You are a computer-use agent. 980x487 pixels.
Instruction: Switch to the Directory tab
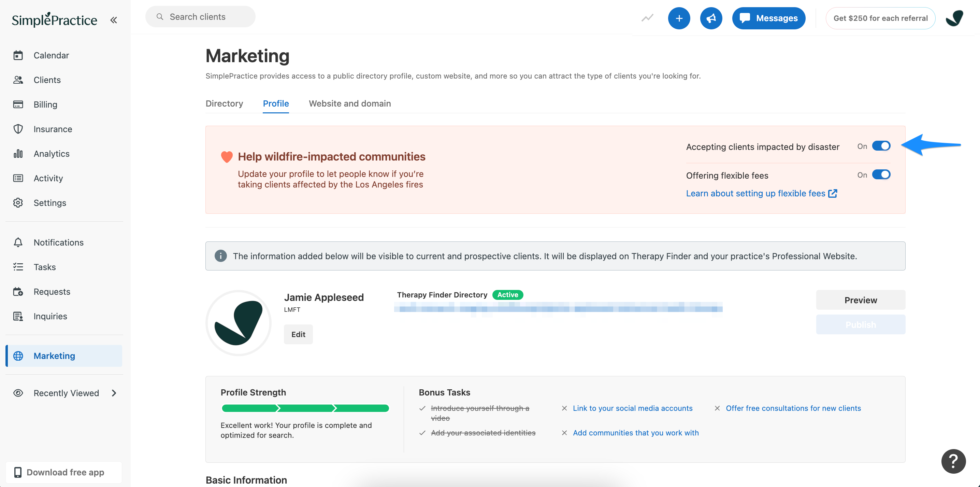(x=224, y=103)
